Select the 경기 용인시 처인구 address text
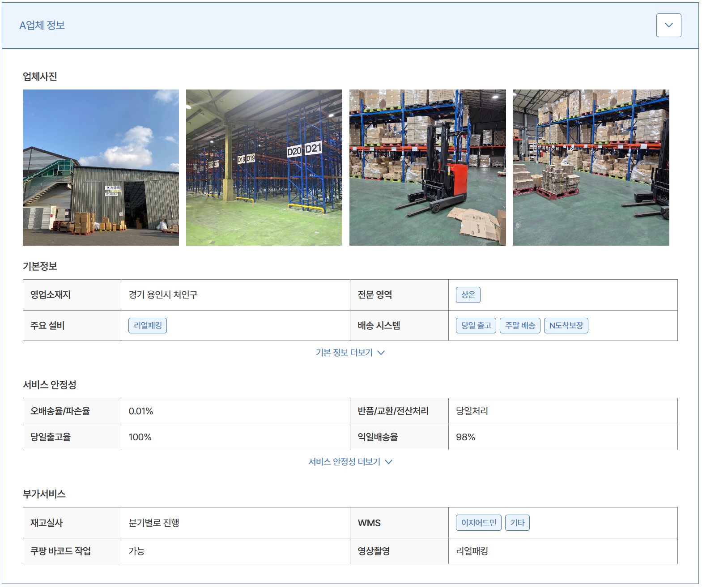The width and height of the screenshot is (702, 588). pyautogui.click(x=163, y=295)
